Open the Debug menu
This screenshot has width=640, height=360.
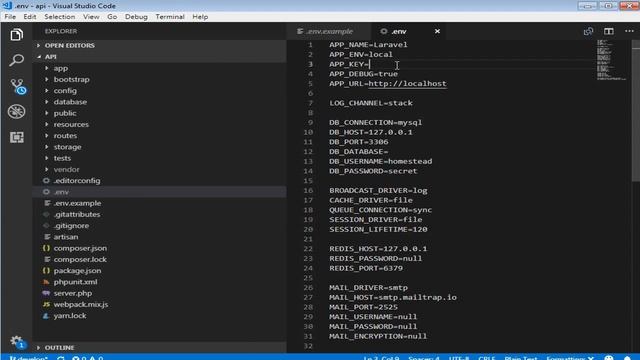[136, 17]
